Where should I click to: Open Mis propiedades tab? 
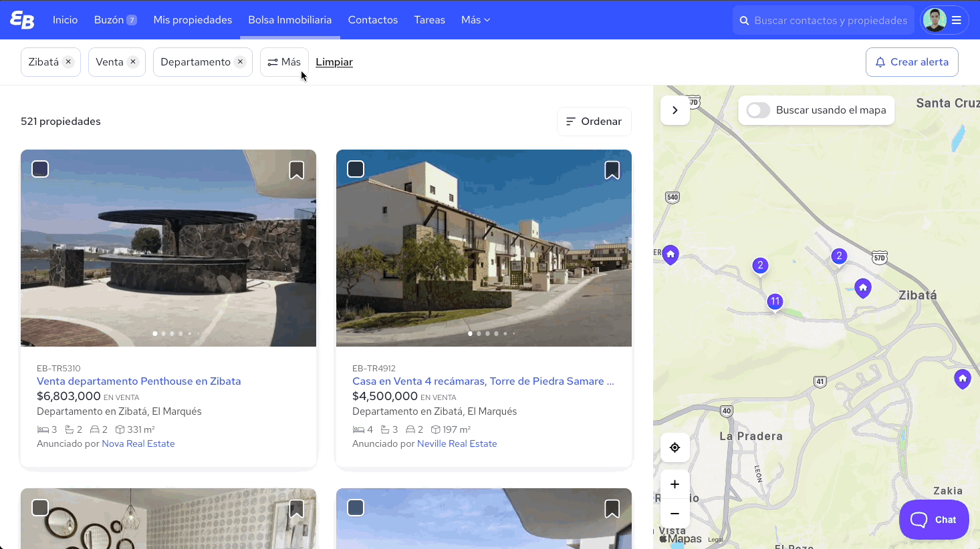coord(193,20)
